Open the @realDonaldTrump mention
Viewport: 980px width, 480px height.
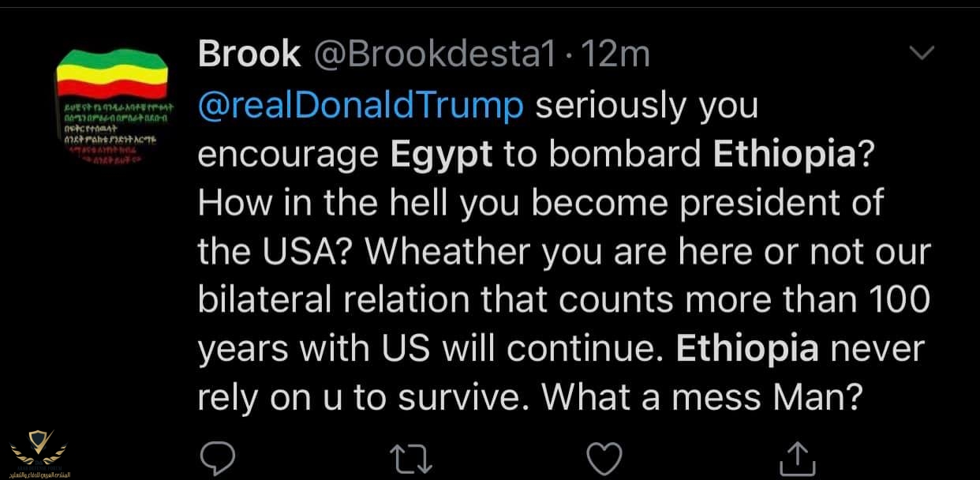360,106
